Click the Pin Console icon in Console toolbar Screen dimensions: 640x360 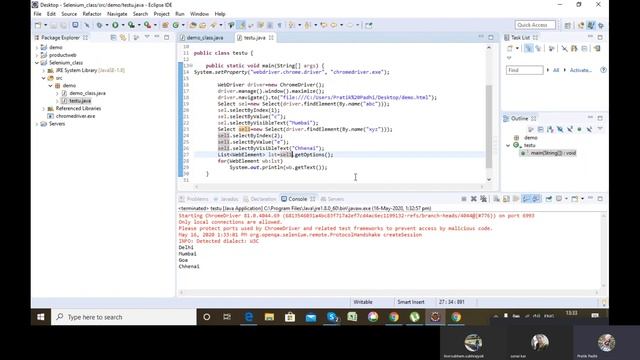[549, 199]
